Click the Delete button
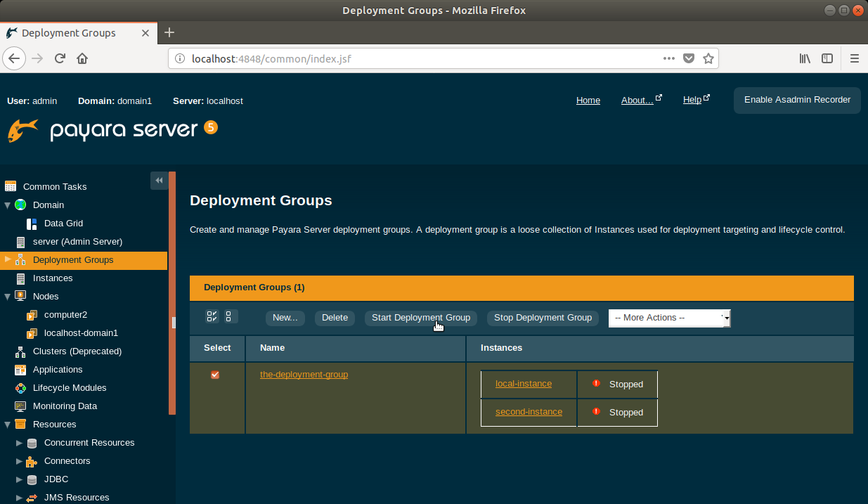868x504 pixels. 335,318
